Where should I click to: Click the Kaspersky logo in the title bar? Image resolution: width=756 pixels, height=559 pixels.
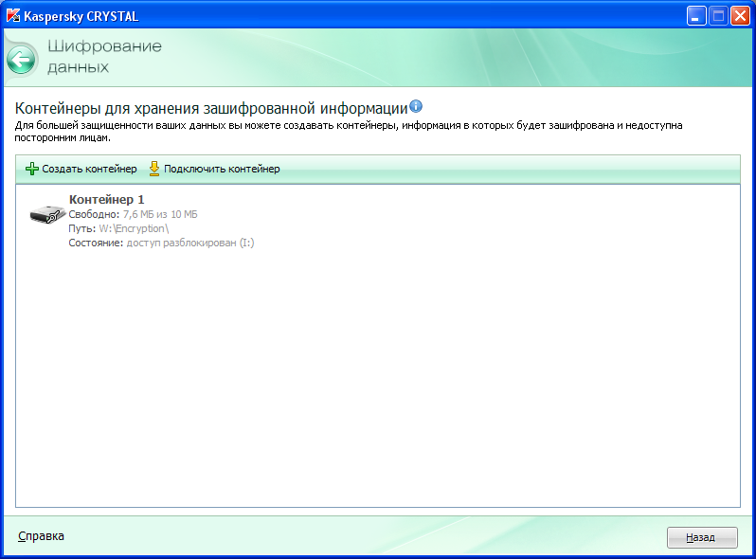(x=13, y=16)
